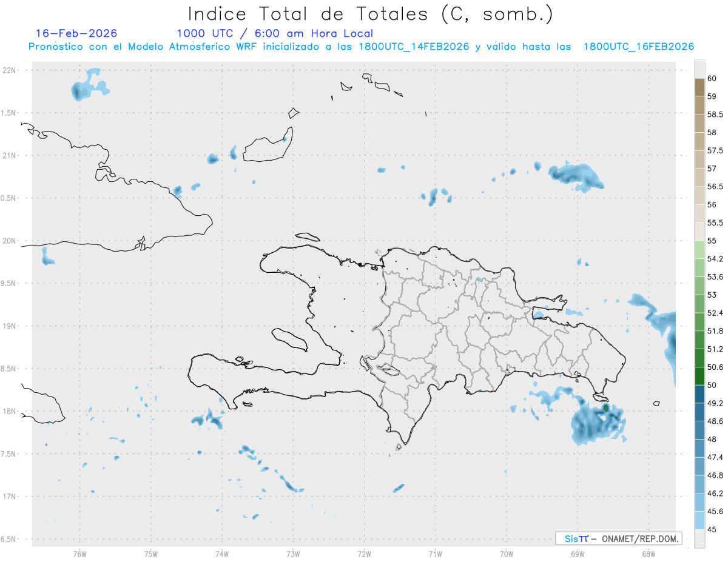Click the "53.6" colorbar value
This screenshot has height=562, width=728.
(715, 277)
